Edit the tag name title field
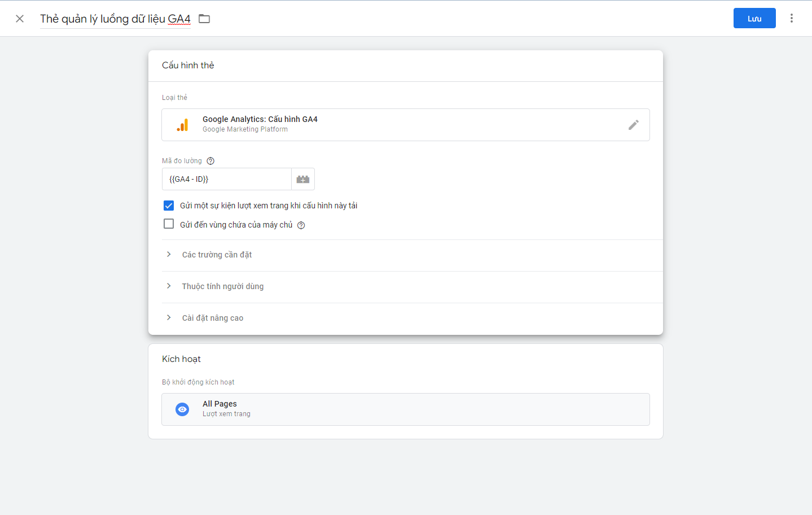 [x=116, y=19]
